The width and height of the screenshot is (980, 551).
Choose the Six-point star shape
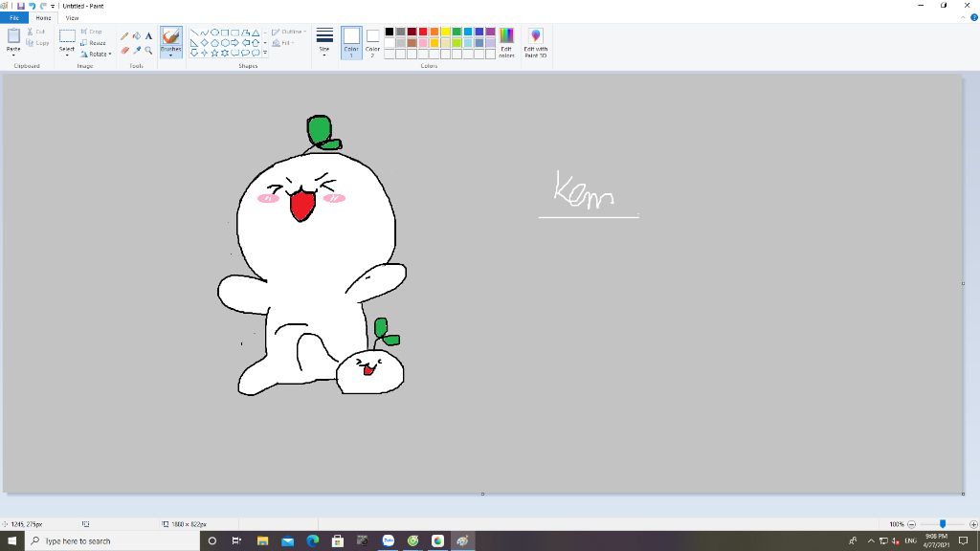[x=225, y=53]
